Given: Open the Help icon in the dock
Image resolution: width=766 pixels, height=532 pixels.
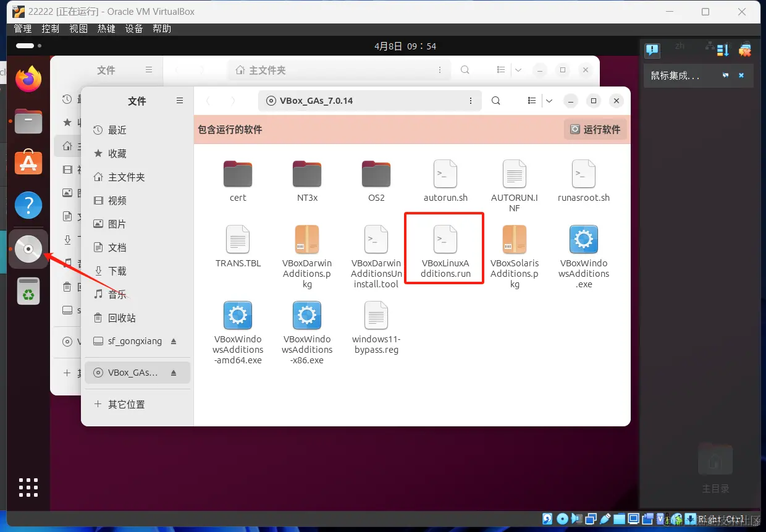Looking at the screenshot, I should (28, 205).
